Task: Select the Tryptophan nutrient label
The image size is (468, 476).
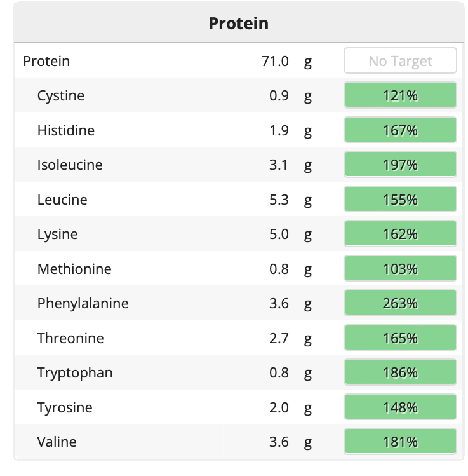Action: pyautogui.click(x=75, y=372)
